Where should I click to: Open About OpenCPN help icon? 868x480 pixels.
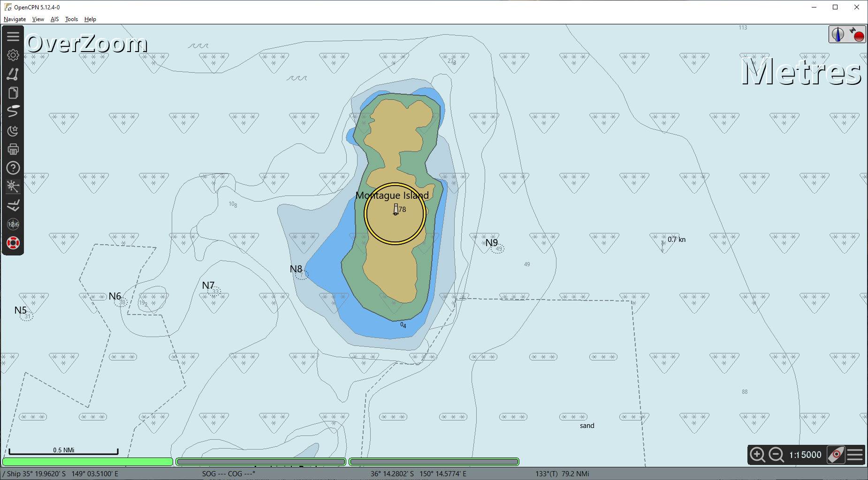pyautogui.click(x=13, y=168)
